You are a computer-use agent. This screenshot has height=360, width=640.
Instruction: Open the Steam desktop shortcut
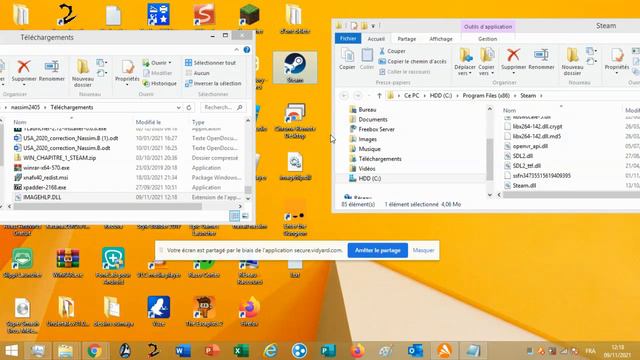[295, 68]
